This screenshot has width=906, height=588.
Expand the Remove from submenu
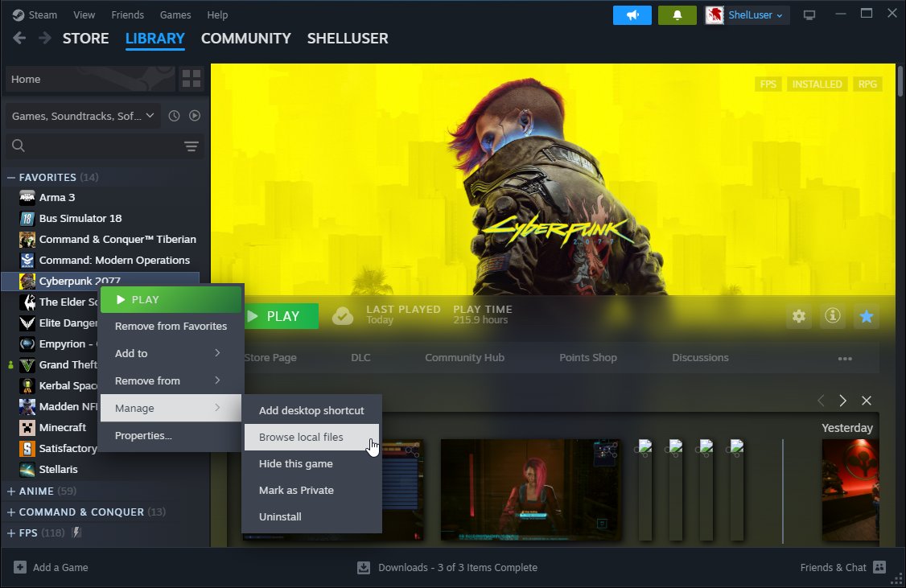(171, 380)
